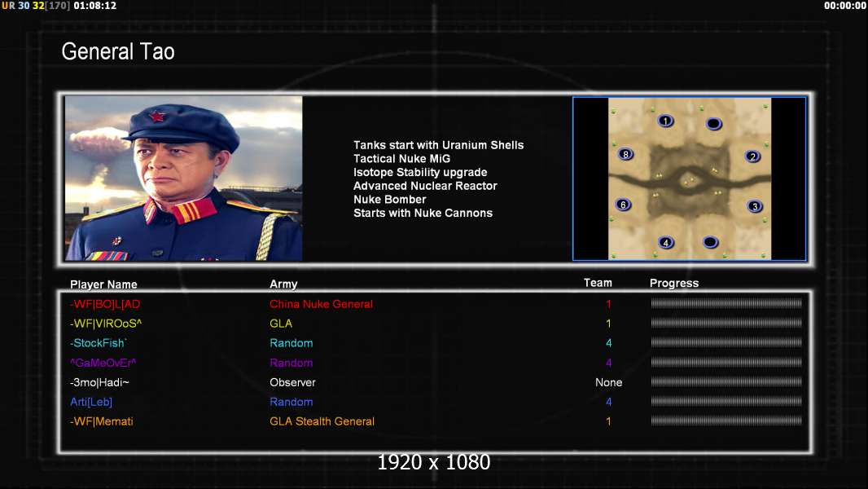868x489 pixels.
Task: Click the 00:00:00 timer at top-right
Action: point(844,6)
